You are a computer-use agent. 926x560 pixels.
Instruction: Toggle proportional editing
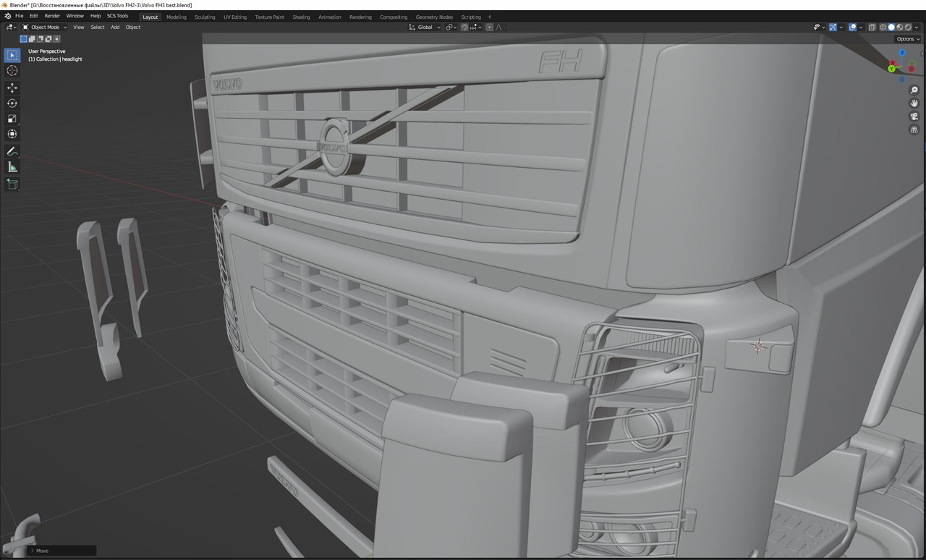click(x=489, y=27)
